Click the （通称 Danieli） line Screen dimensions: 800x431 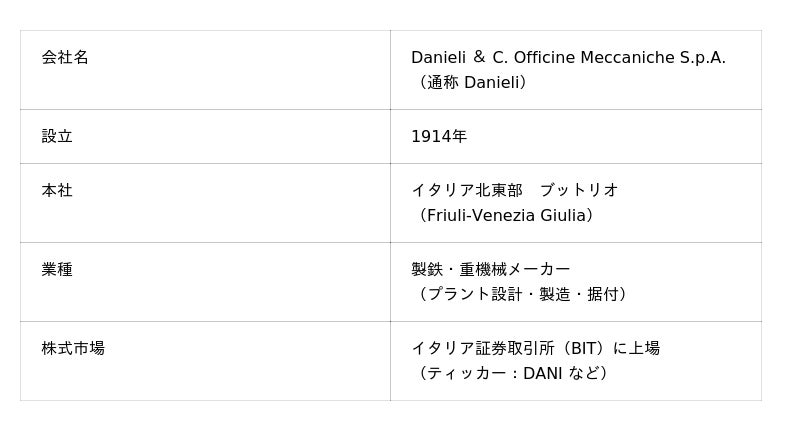pos(472,83)
